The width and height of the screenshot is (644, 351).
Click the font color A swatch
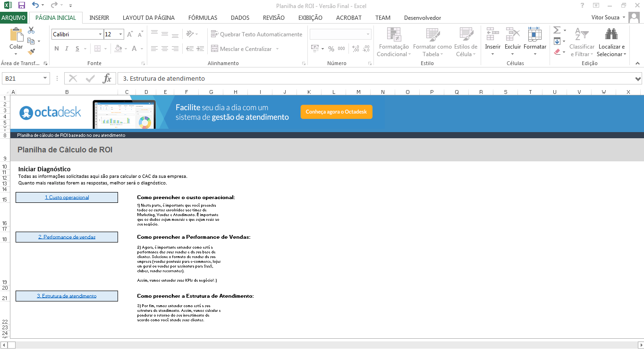pos(135,49)
